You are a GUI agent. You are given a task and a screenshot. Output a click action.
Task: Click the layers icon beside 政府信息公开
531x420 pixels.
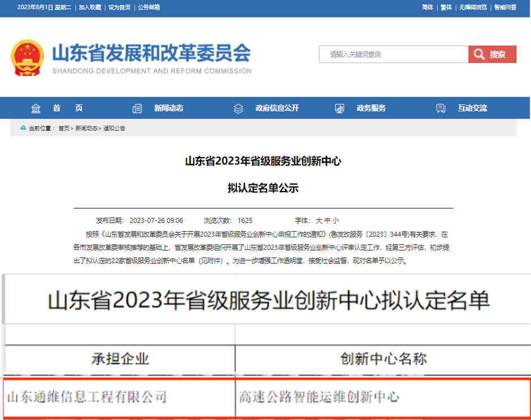coord(238,109)
